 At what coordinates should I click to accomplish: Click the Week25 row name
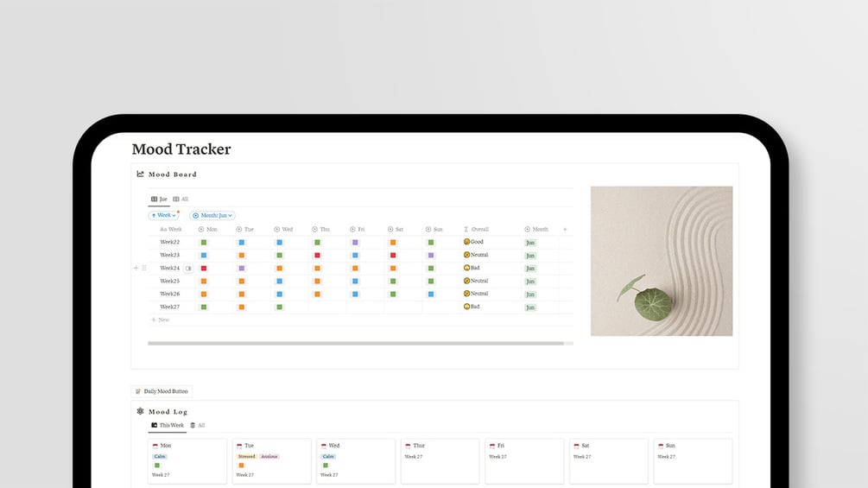170,281
